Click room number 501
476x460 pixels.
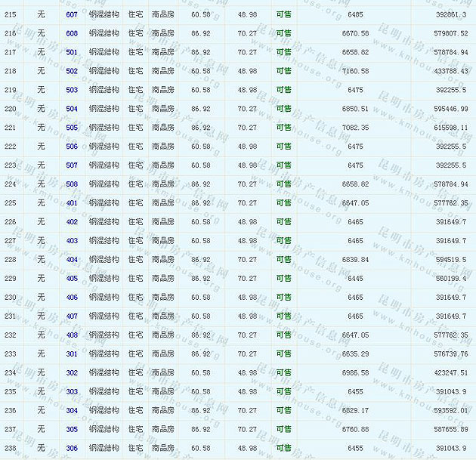click(72, 53)
